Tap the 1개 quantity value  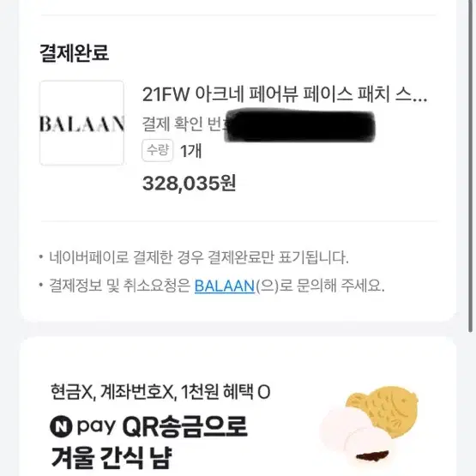pos(191,151)
